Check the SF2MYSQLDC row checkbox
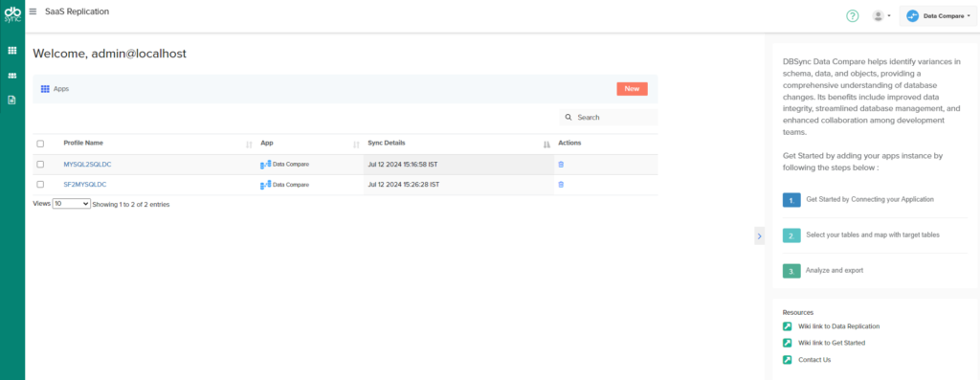 tap(40, 185)
